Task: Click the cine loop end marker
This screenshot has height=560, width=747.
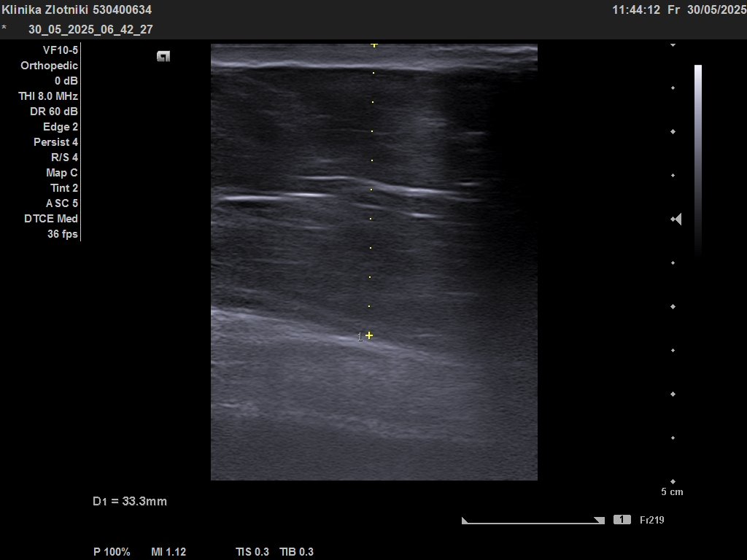Action: click(600, 521)
